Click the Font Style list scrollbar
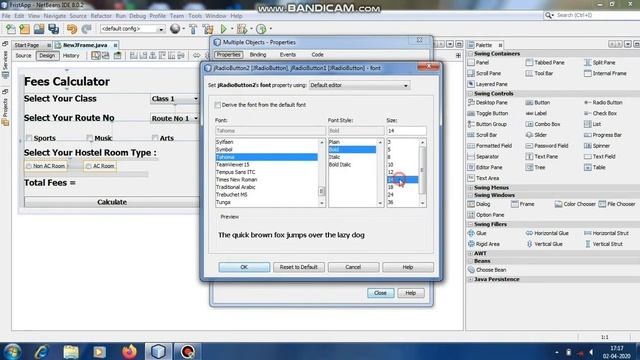Image resolution: width=640 pixels, height=360 pixels. 380,172
